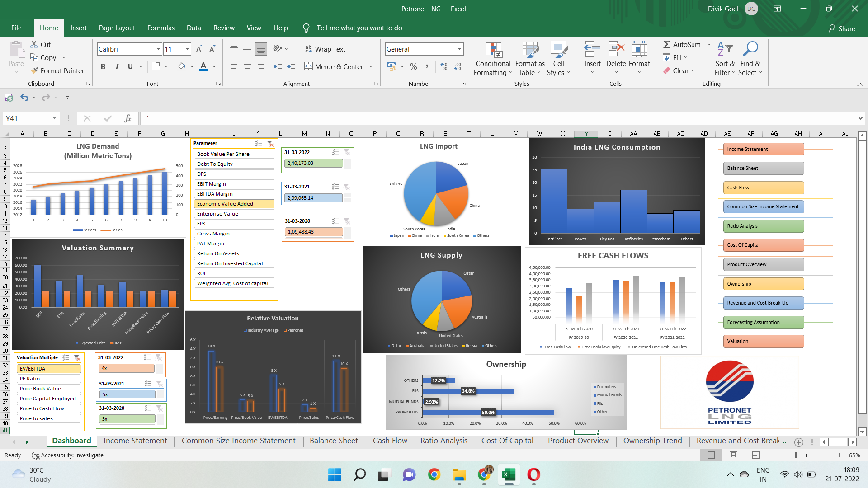Viewport: 868px width, 488px height.
Task: Click the Fill Color bucket
Action: pos(182,66)
